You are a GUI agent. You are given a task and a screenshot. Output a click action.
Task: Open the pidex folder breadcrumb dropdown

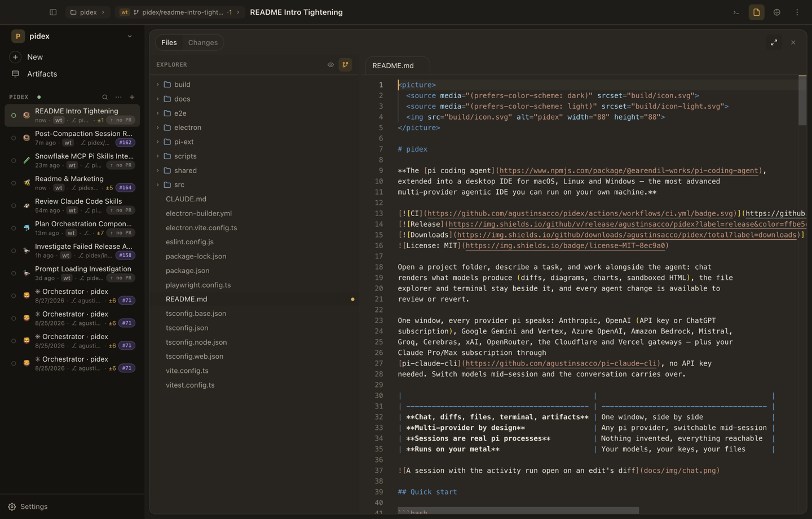click(88, 12)
